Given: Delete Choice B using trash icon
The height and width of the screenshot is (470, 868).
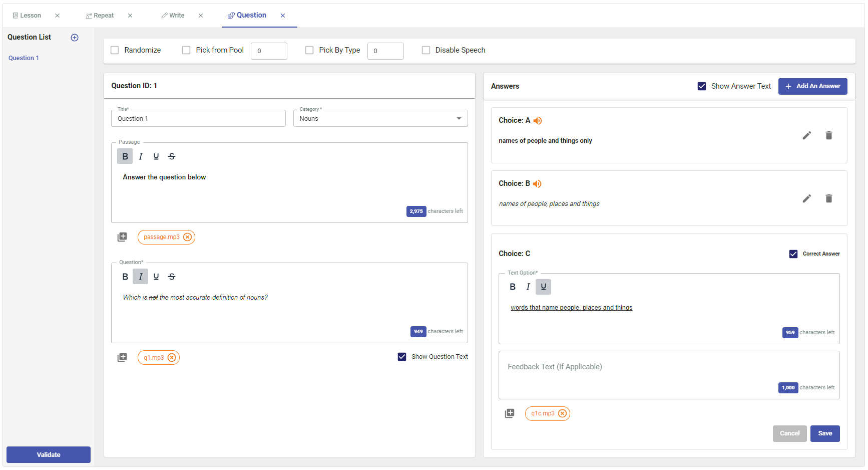Looking at the screenshot, I should pyautogui.click(x=828, y=198).
